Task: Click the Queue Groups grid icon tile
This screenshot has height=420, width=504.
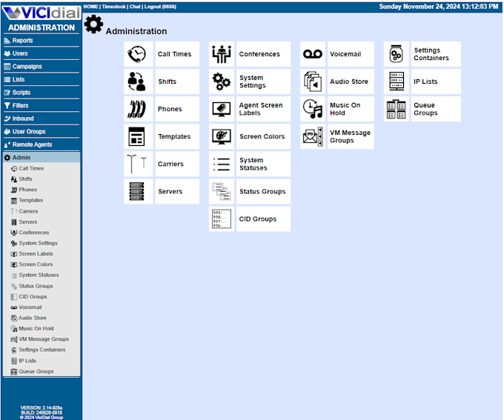Action: pos(397,109)
